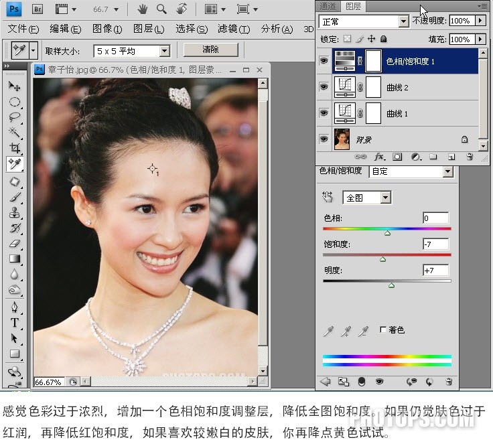Select the Dodge tool
This screenshot has width=493, height=448.
(x=14, y=289)
